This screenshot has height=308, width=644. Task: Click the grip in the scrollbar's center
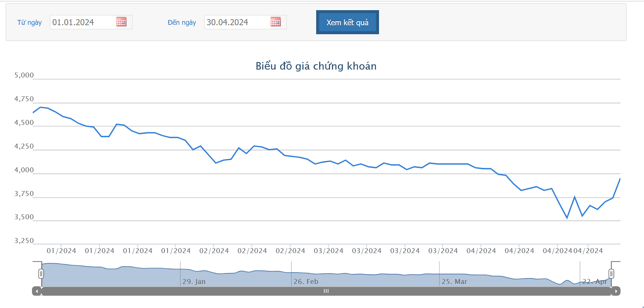click(x=326, y=291)
